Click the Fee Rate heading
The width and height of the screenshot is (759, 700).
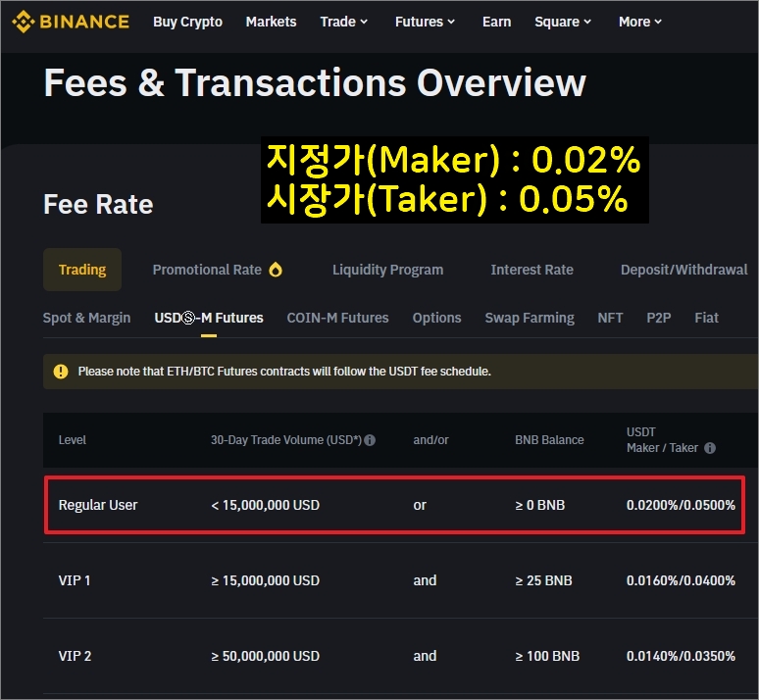(98, 204)
